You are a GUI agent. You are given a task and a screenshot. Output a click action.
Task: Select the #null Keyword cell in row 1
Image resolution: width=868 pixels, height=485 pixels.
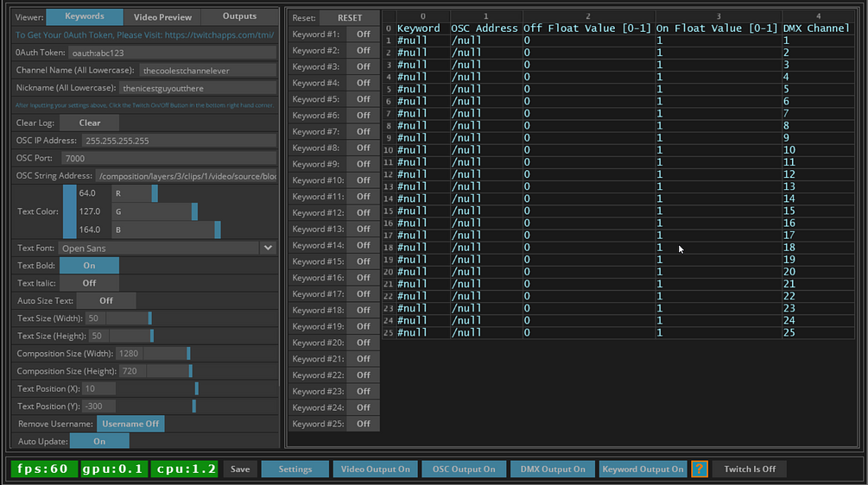(x=422, y=41)
